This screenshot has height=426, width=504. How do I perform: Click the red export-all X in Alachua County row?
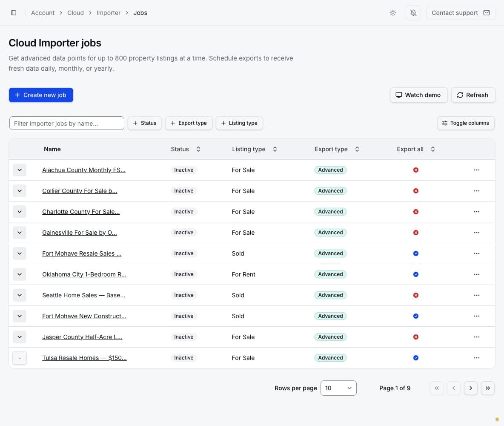[415, 170]
